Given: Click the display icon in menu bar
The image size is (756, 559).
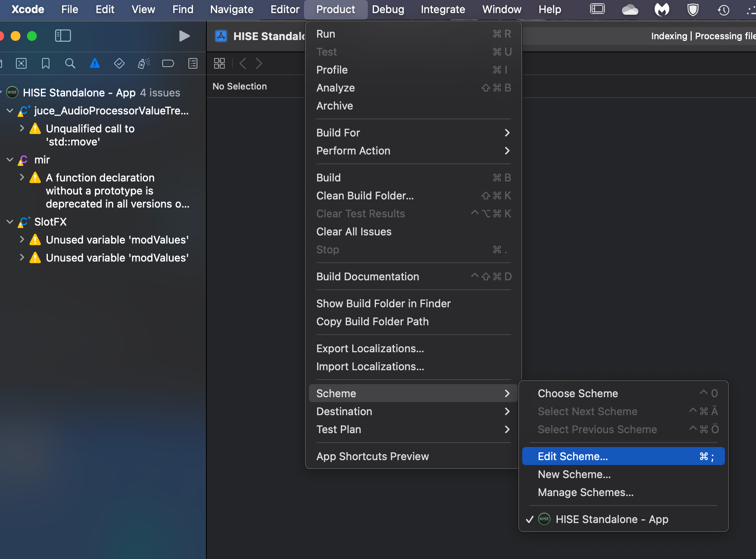Looking at the screenshot, I should point(597,9).
